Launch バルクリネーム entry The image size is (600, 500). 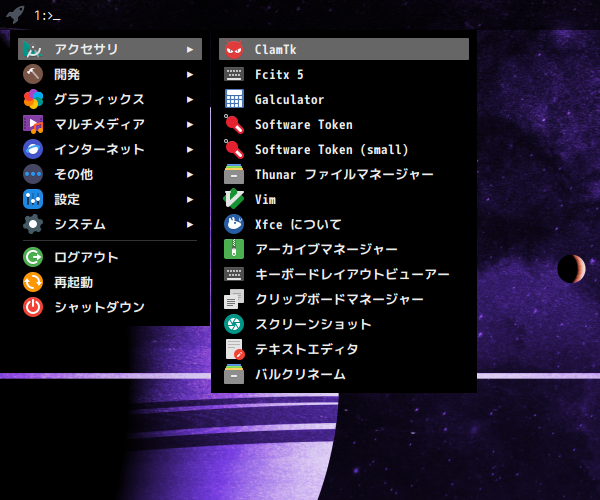(x=344, y=374)
